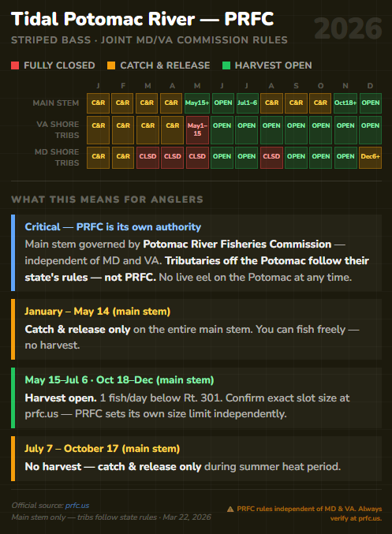Select the Main Stem December OPEN cell

pyautogui.click(x=370, y=103)
